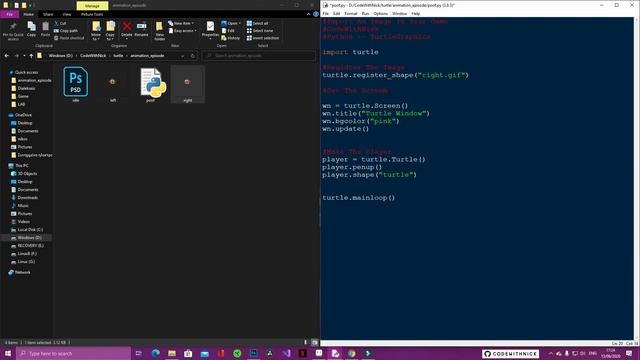Open the IDLE Options menu

pyautogui.click(x=380, y=13)
